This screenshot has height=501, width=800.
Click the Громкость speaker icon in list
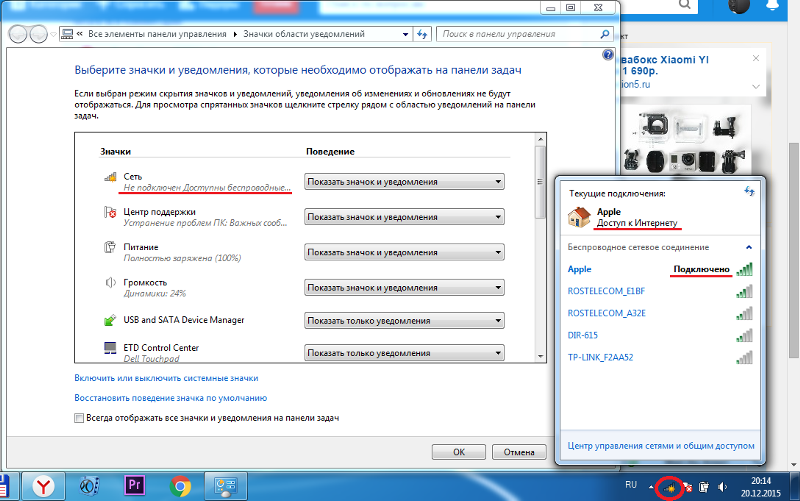(110, 283)
